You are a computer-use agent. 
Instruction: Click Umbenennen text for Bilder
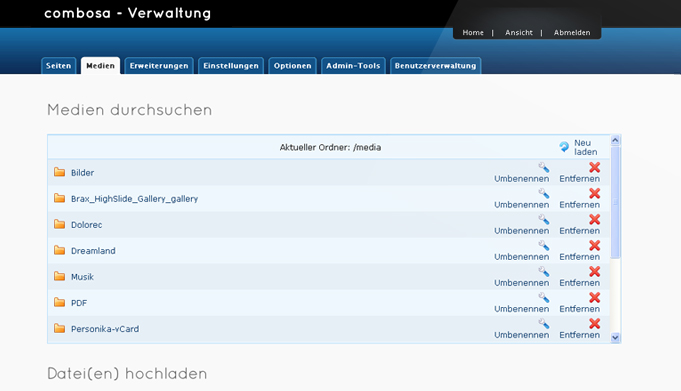click(x=522, y=179)
